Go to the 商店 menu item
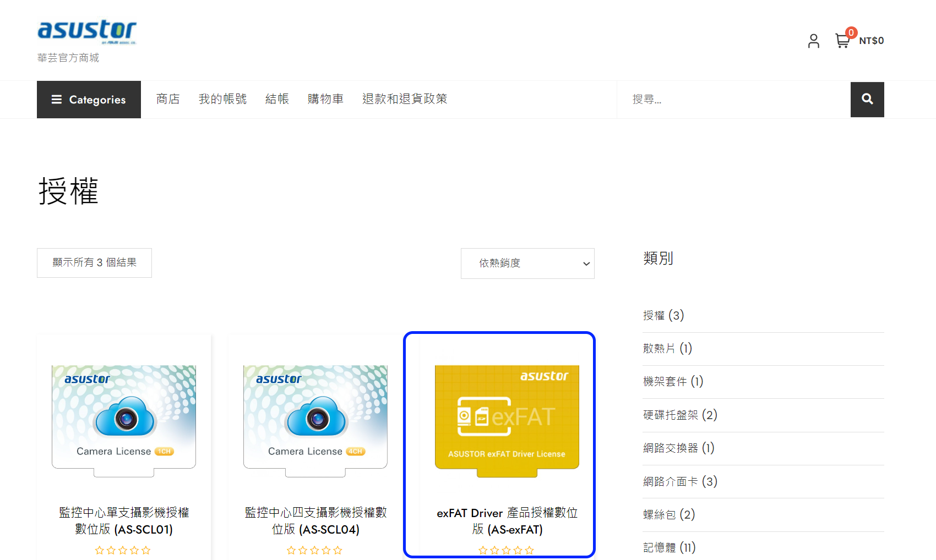Image resolution: width=936 pixels, height=560 pixels. pos(168,99)
